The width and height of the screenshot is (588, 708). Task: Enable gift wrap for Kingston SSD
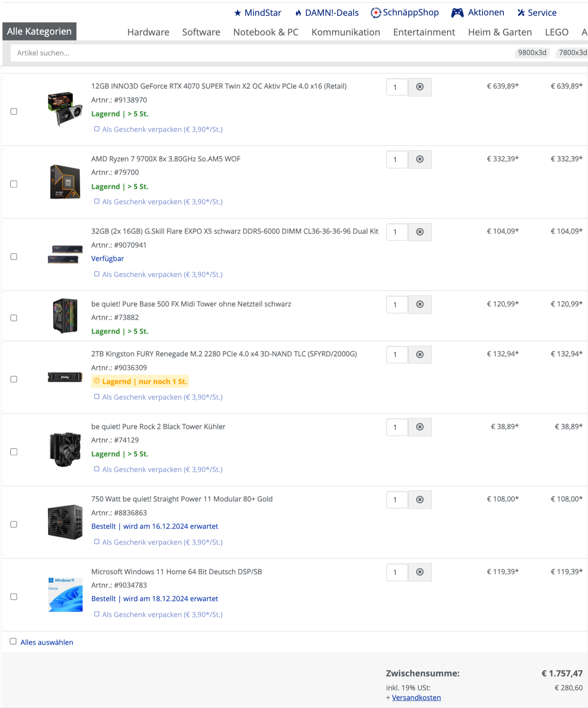tap(97, 397)
